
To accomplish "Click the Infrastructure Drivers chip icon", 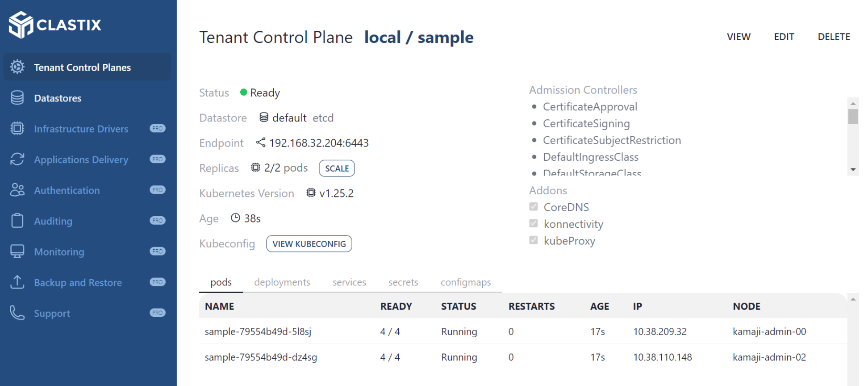I will [x=17, y=129].
